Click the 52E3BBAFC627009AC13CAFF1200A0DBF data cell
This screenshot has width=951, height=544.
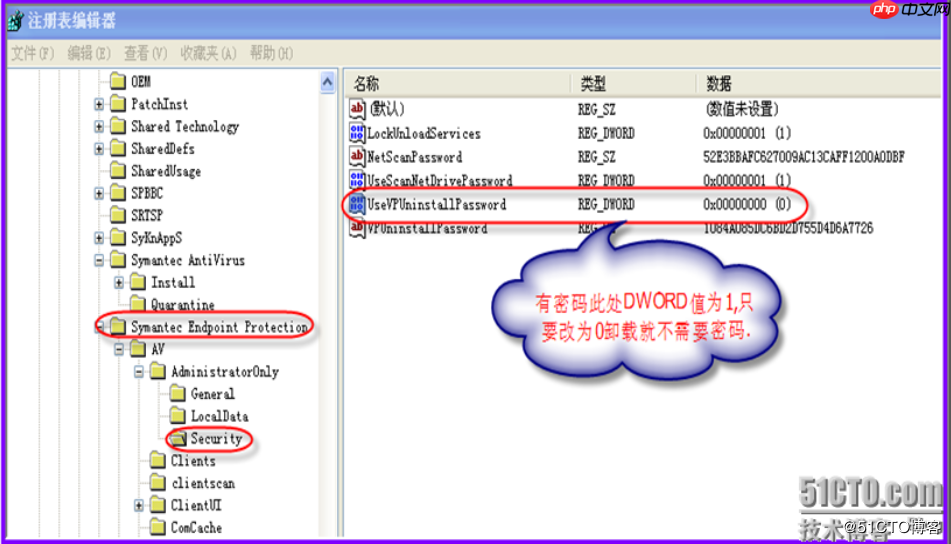click(x=804, y=157)
